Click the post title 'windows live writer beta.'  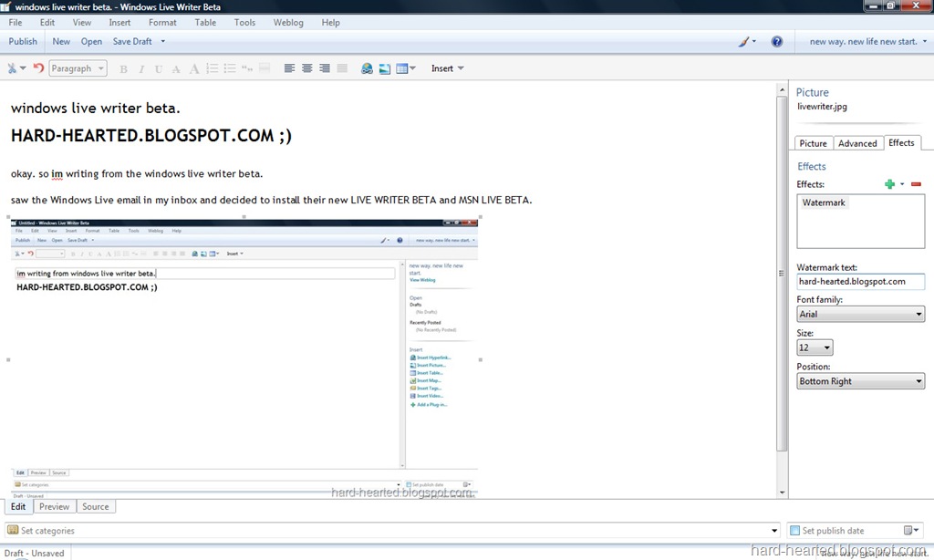(95, 109)
